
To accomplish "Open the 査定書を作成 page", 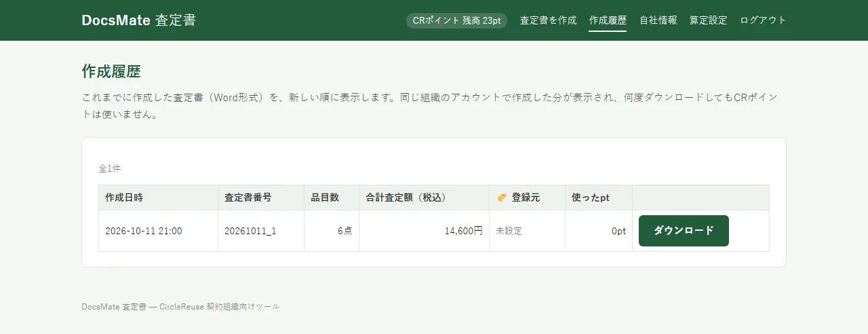I will pyautogui.click(x=548, y=20).
